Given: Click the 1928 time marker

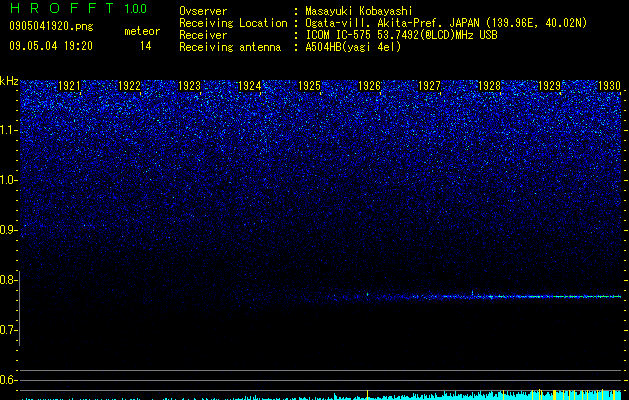Looking at the screenshot, I should (x=489, y=86).
